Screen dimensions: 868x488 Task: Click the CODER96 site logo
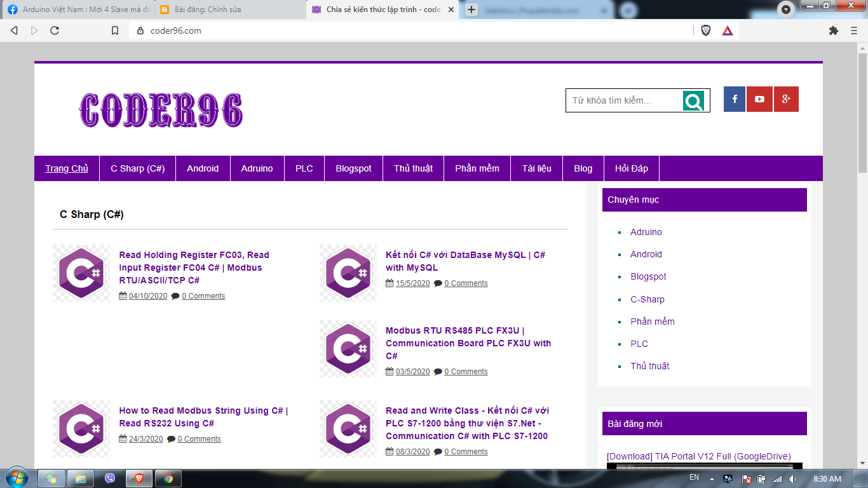pos(161,110)
